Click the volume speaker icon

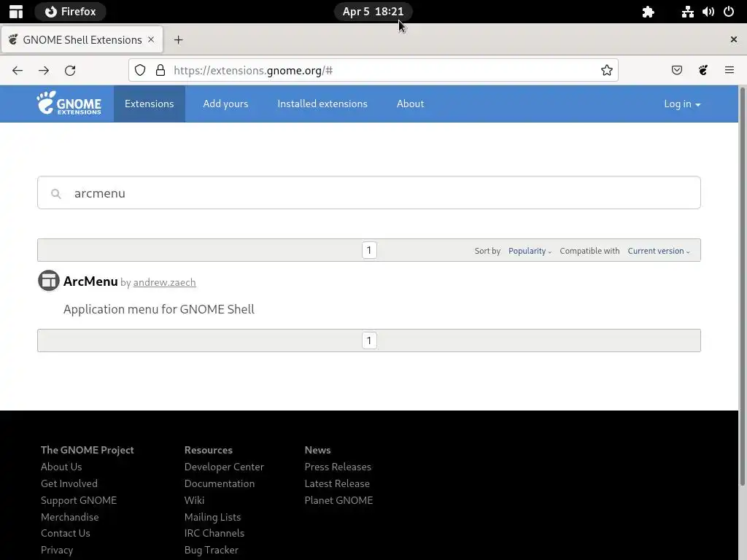coord(708,12)
